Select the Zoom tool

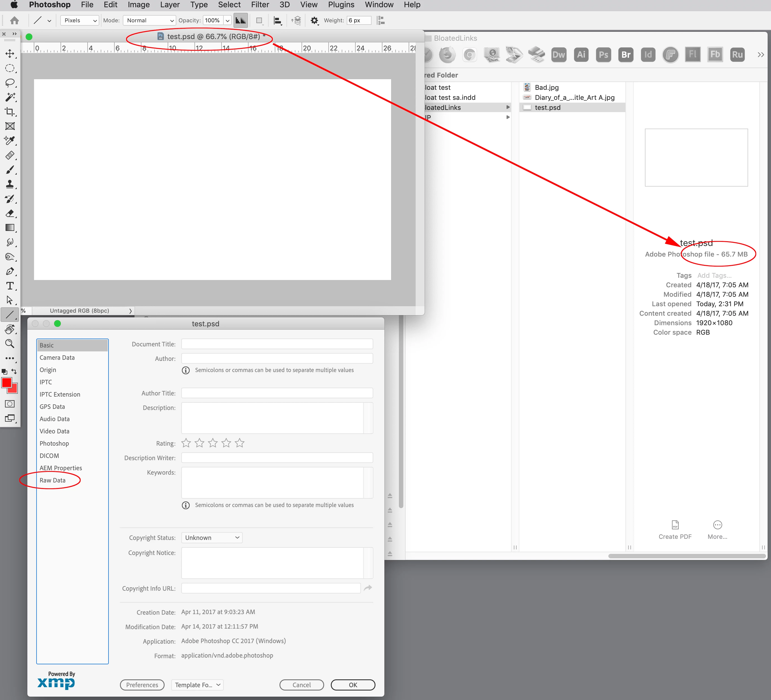(x=10, y=344)
